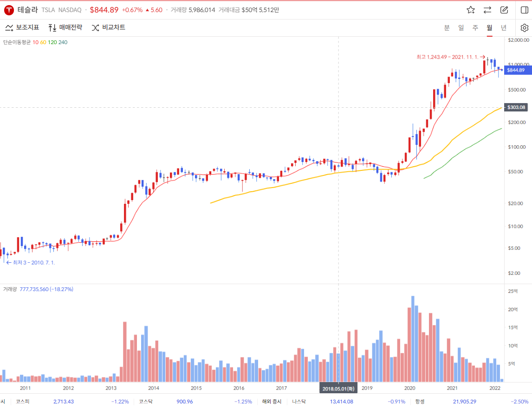Click the 2014 year label on time axis

tap(153, 388)
